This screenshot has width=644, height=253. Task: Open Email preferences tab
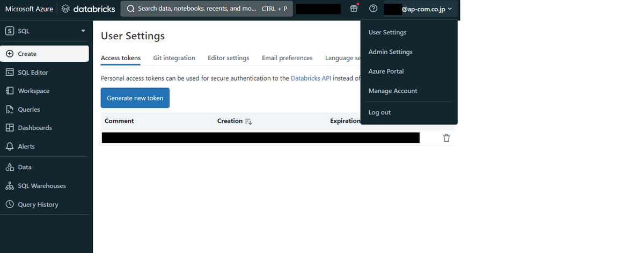(x=287, y=58)
